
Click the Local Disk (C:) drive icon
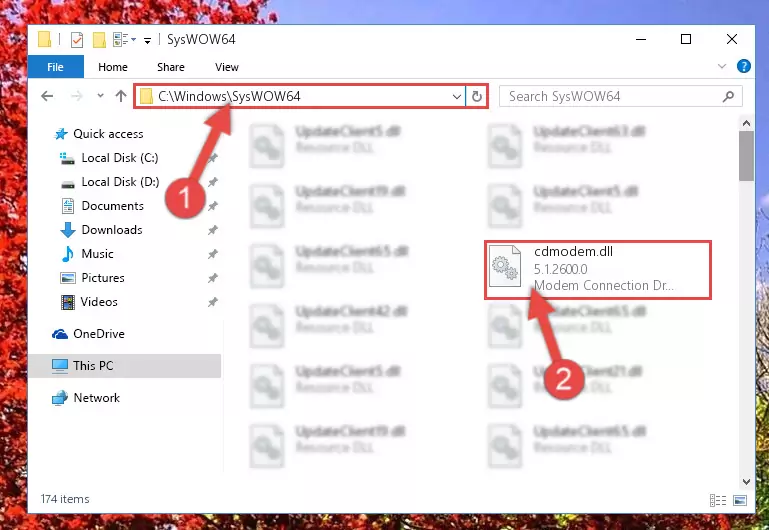(x=67, y=158)
